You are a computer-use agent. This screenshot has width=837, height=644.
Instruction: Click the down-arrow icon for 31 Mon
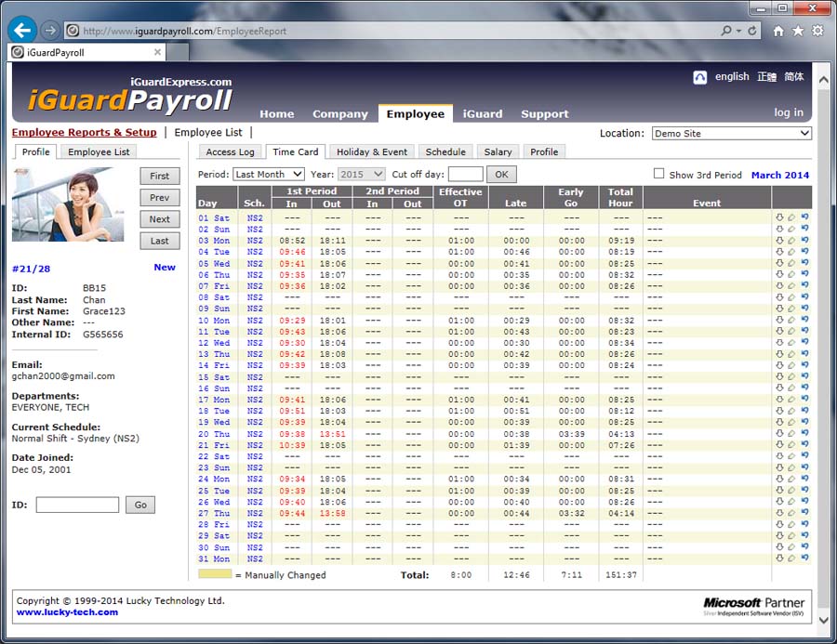click(779, 559)
